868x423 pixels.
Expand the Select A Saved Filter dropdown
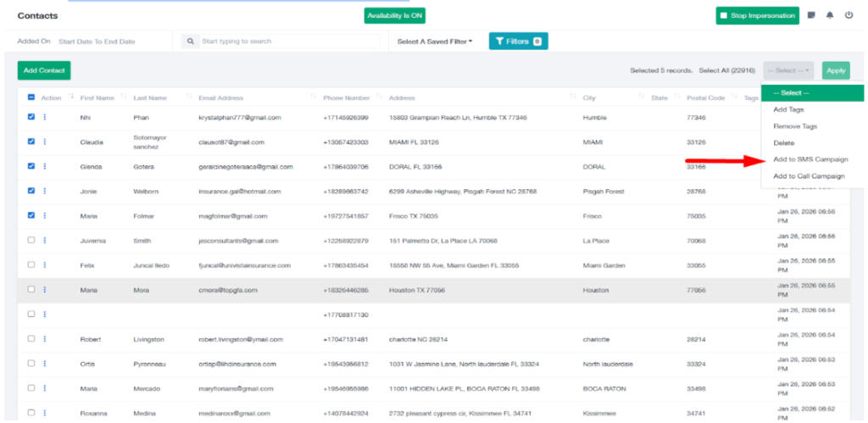pos(435,42)
